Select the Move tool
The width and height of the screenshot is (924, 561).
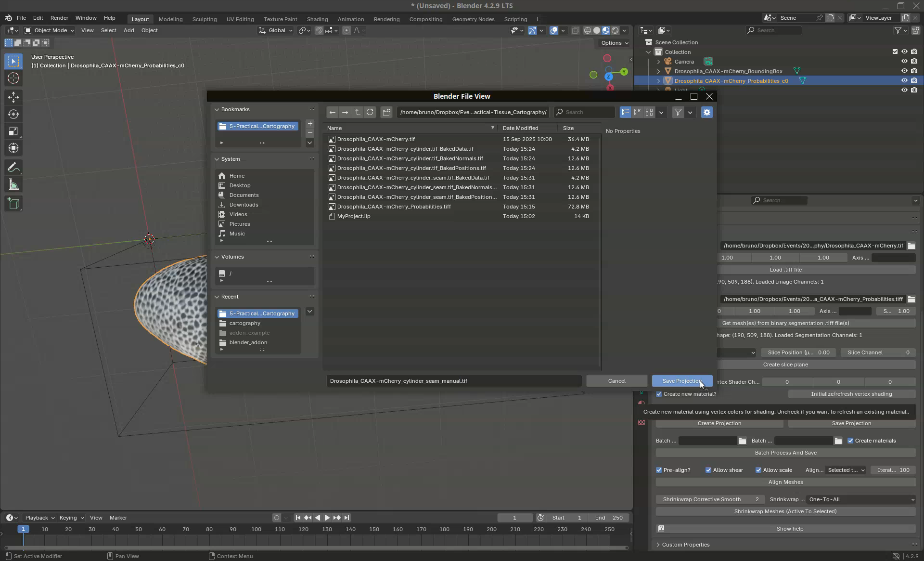(x=13, y=97)
